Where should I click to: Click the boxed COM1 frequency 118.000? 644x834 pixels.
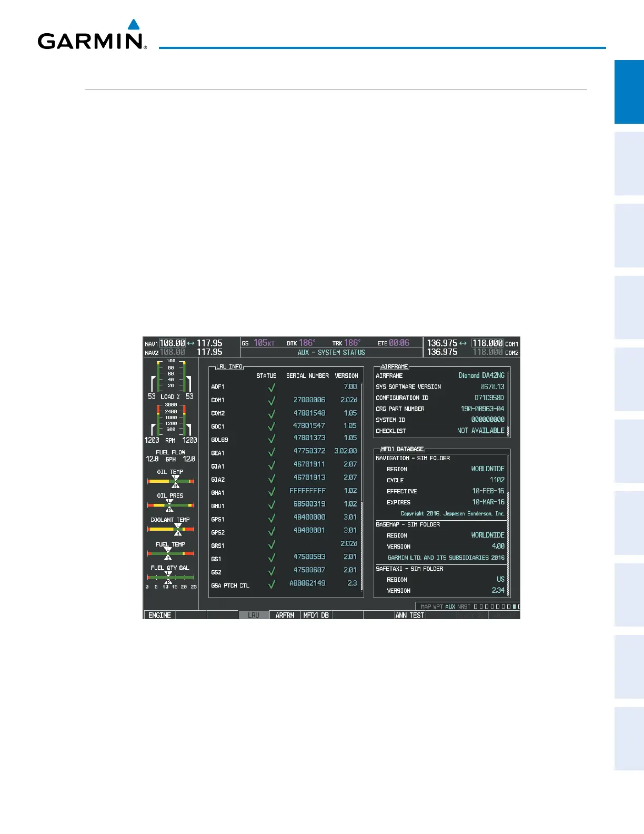(x=487, y=343)
